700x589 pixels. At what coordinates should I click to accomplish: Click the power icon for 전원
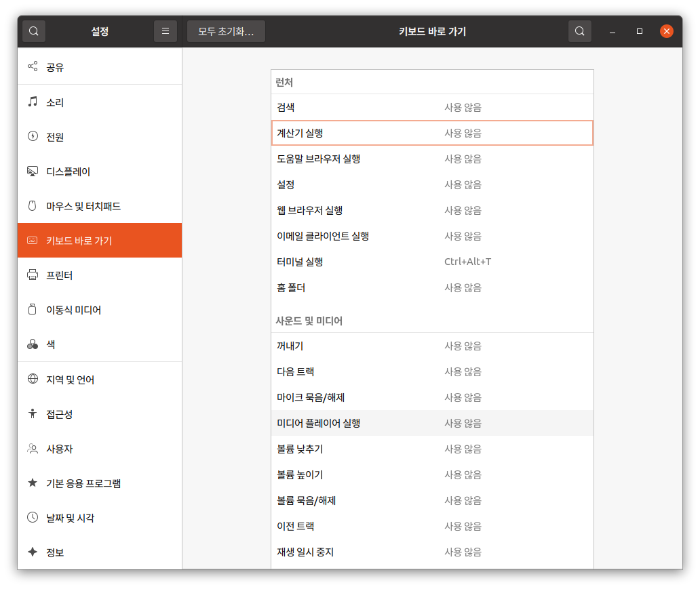pyautogui.click(x=33, y=136)
